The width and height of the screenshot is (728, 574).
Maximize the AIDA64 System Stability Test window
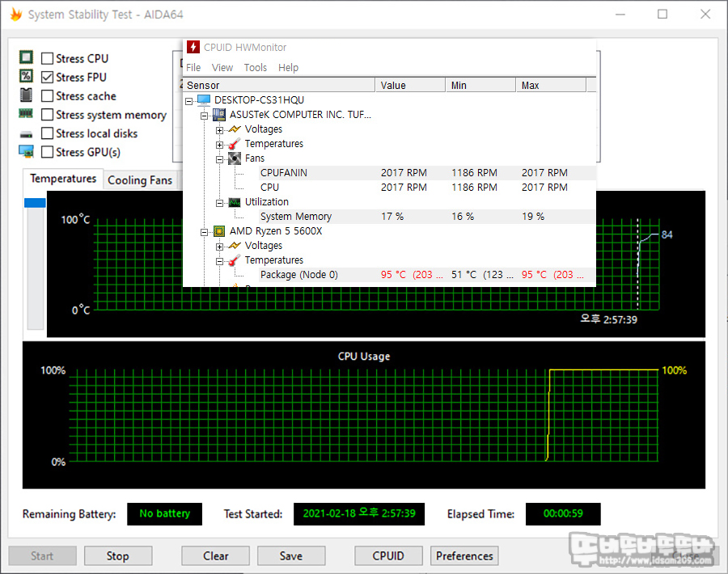(662, 15)
